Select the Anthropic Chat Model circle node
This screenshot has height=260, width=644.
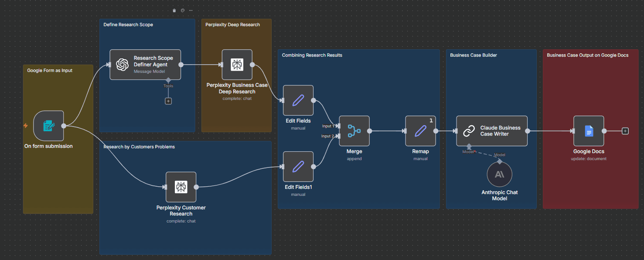click(x=499, y=174)
